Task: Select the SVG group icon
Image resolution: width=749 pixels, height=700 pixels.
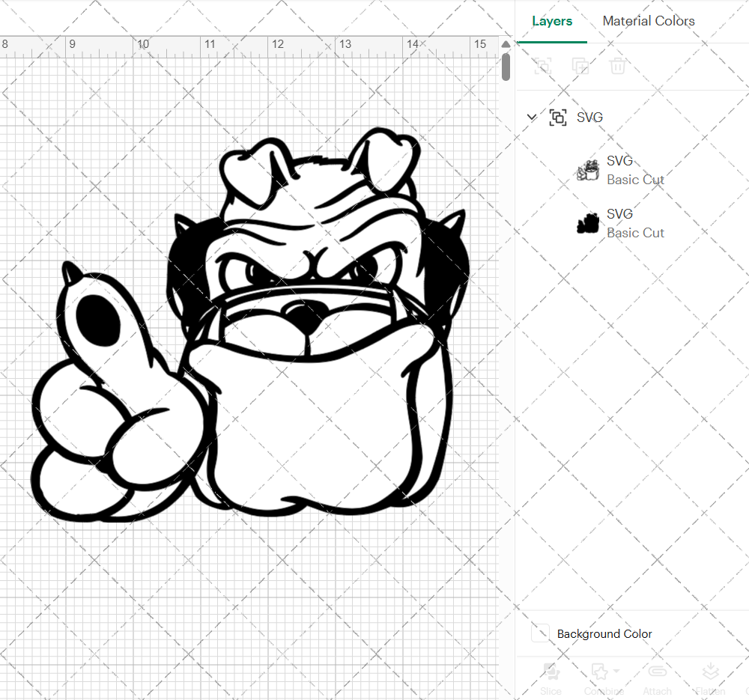Action: click(558, 117)
